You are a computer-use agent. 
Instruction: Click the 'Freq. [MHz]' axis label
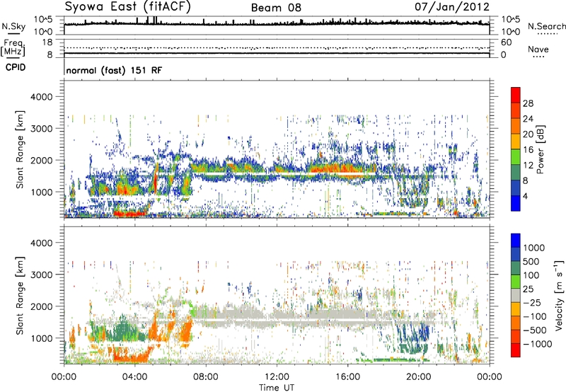13,48
